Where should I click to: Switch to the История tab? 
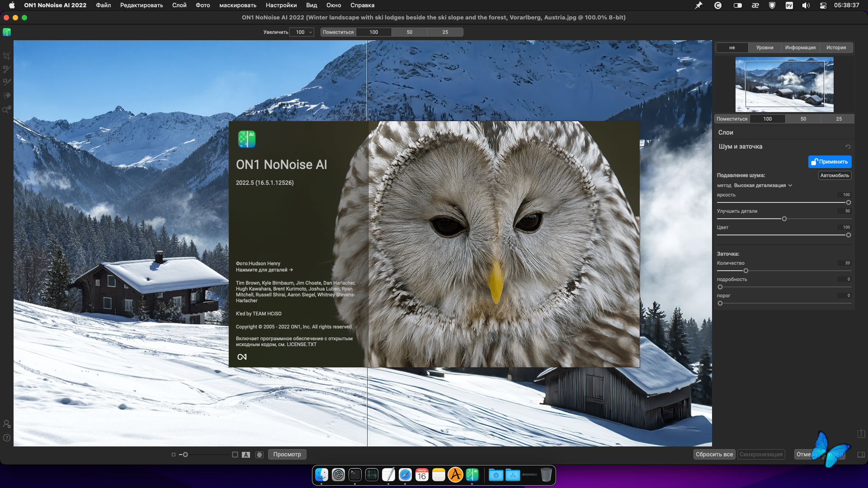pos(836,47)
